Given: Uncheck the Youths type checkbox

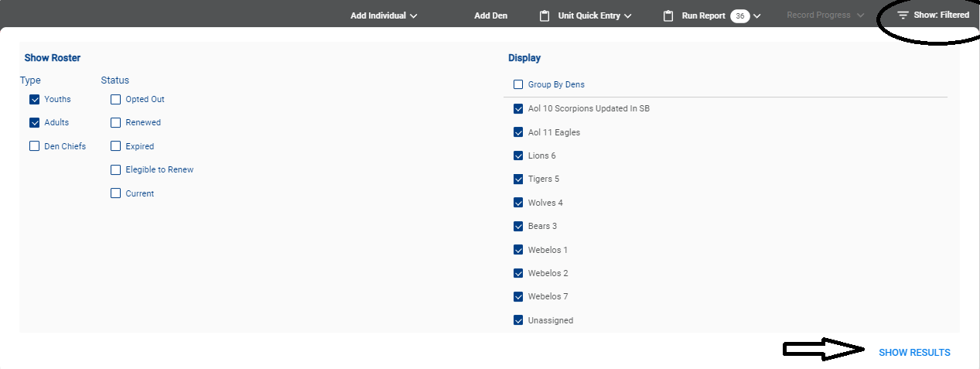Looking at the screenshot, I should pos(34,99).
